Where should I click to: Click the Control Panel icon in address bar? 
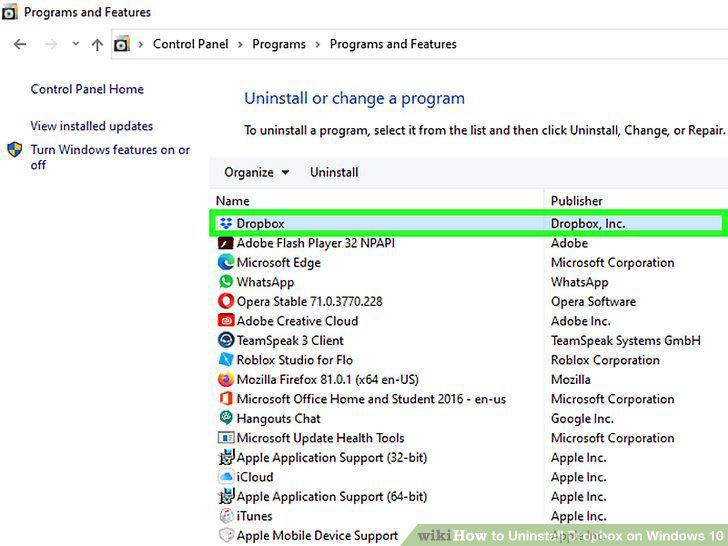click(x=122, y=44)
